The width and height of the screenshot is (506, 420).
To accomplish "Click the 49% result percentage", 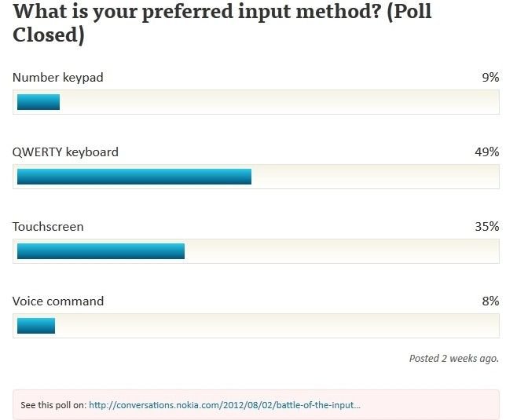I will tap(487, 152).
